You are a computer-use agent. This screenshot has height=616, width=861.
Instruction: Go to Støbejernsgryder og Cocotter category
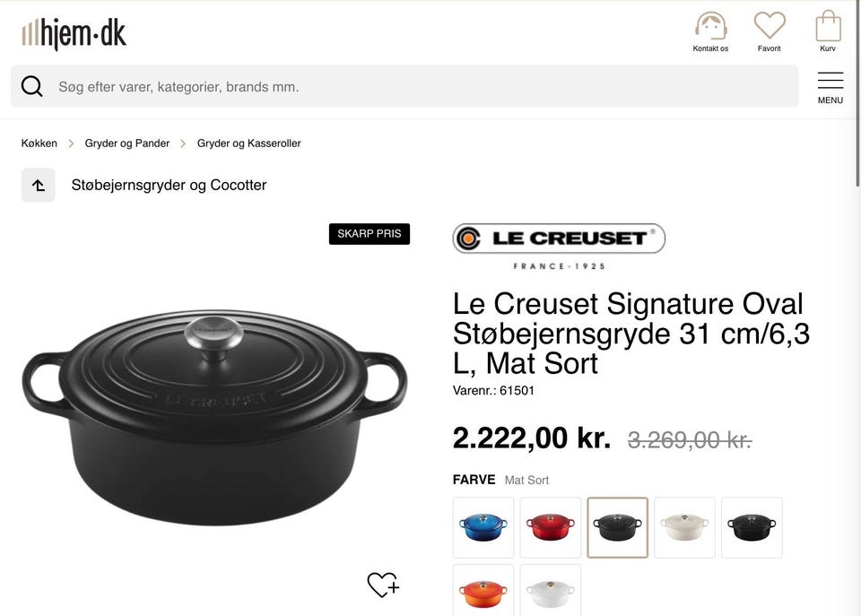[x=169, y=185]
